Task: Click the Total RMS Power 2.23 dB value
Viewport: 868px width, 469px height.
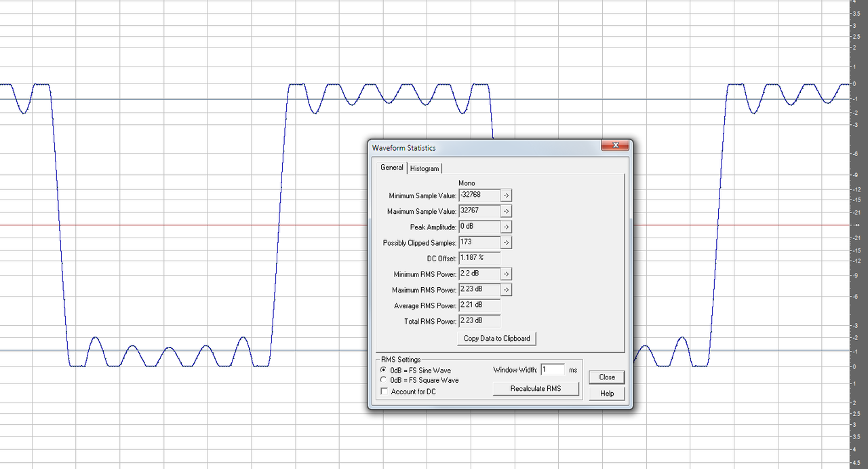Action: point(479,321)
